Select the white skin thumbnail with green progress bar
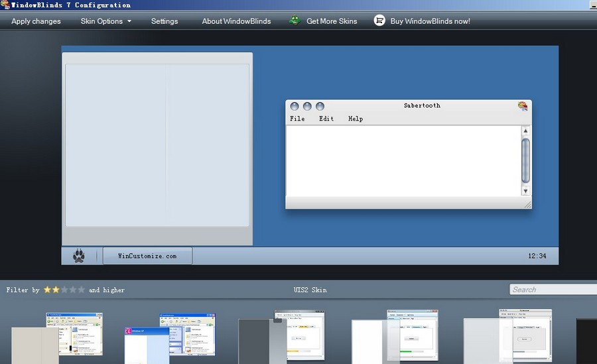597x364 pixels. pyautogui.click(x=395, y=337)
